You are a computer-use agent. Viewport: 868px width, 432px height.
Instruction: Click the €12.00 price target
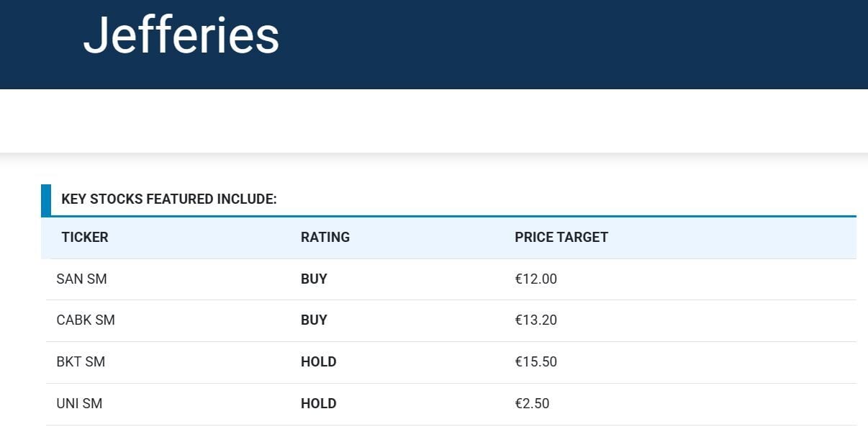tap(535, 279)
